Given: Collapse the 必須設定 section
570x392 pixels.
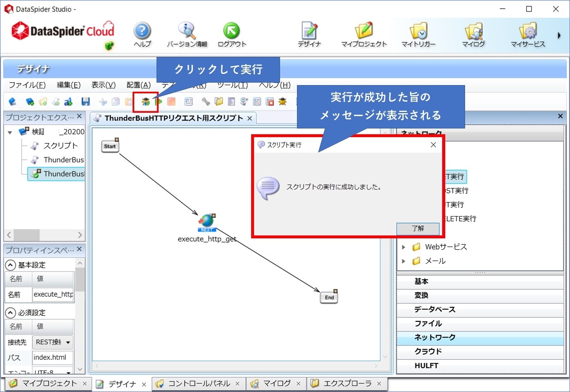Looking at the screenshot, I should [x=10, y=313].
